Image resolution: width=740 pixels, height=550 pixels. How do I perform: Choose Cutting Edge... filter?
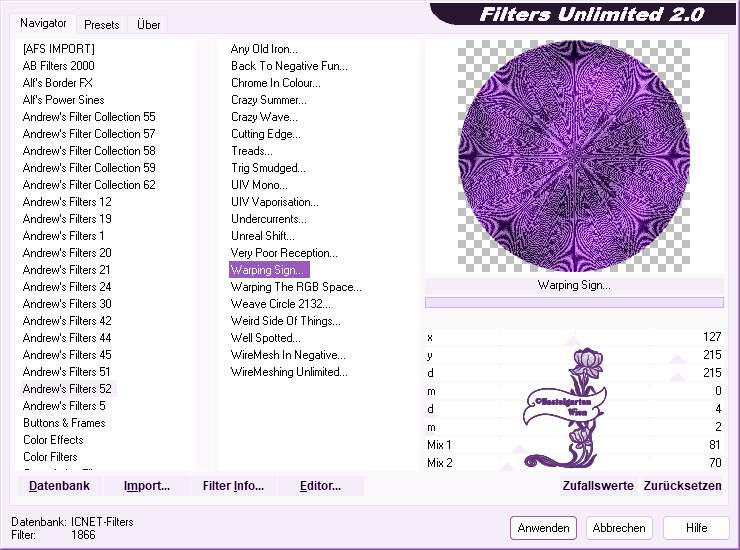(266, 134)
